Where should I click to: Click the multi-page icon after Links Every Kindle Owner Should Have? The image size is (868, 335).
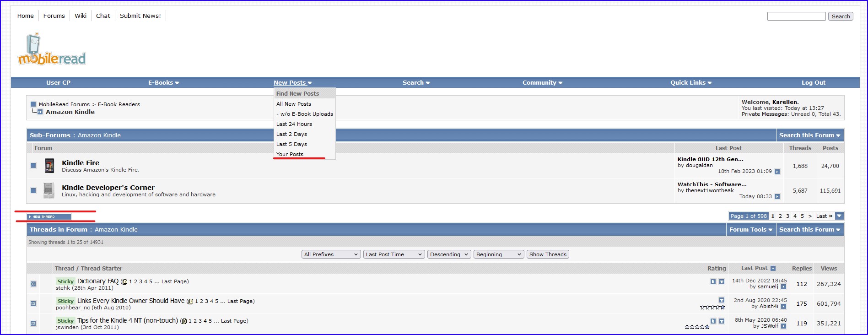[x=190, y=302]
